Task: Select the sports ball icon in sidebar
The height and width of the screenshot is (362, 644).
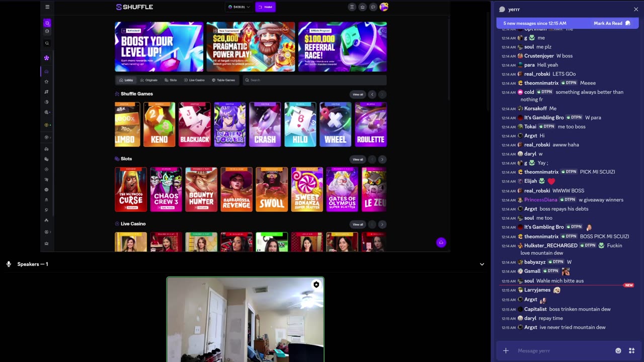Action: pyautogui.click(x=47, y=31)
